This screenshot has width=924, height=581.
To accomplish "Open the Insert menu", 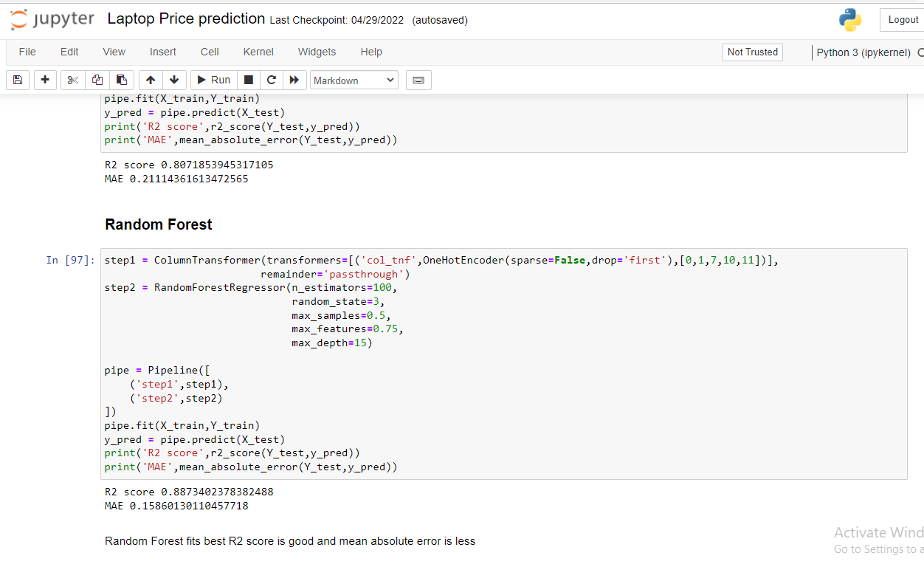I will pyautogui.click(x=163, y=52).
